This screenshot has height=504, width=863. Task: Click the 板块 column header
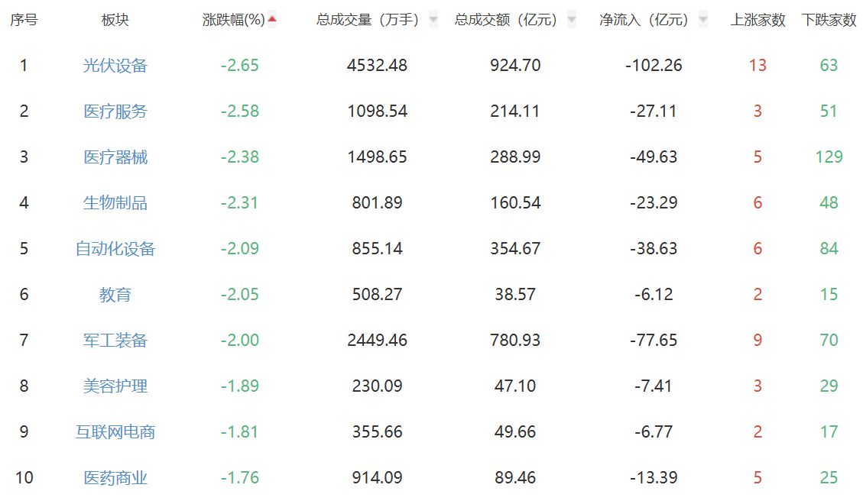[115, 20]
